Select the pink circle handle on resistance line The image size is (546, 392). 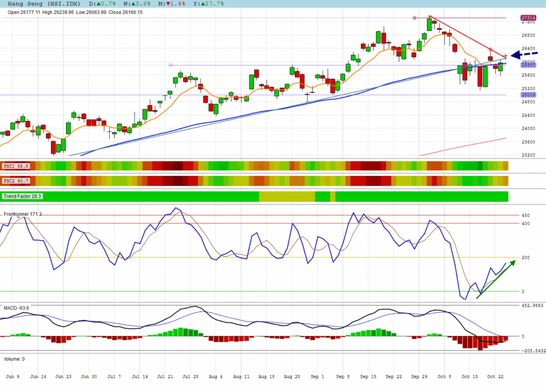coord(415,18)
